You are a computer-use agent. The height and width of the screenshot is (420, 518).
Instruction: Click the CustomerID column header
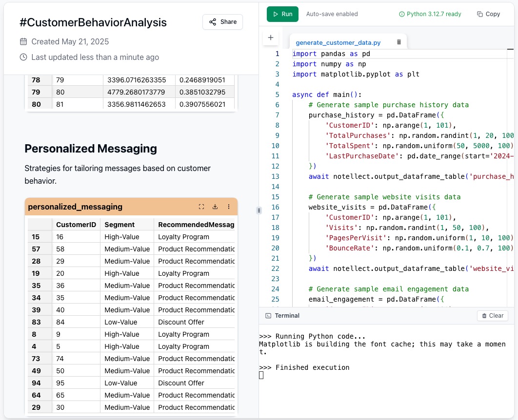pyautogui.click(x=76, y=225)
